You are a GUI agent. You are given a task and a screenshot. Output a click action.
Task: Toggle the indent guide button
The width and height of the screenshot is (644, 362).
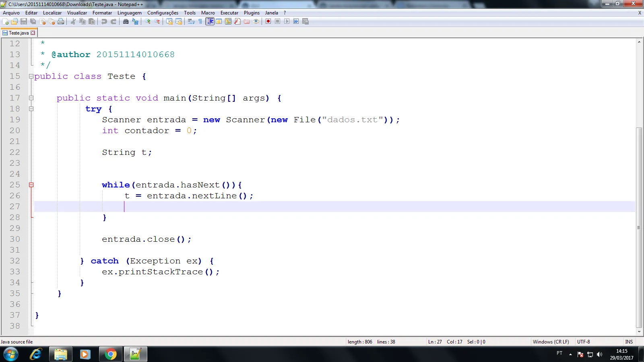tap(210, 21)
